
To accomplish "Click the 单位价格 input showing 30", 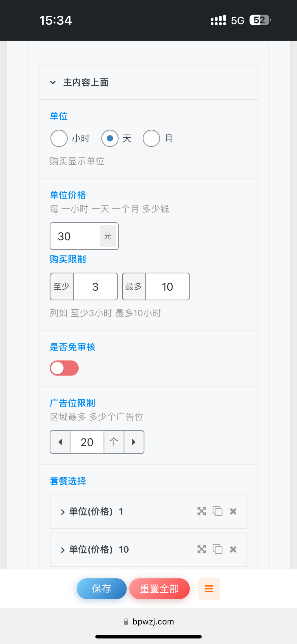I will pos(75,236).
